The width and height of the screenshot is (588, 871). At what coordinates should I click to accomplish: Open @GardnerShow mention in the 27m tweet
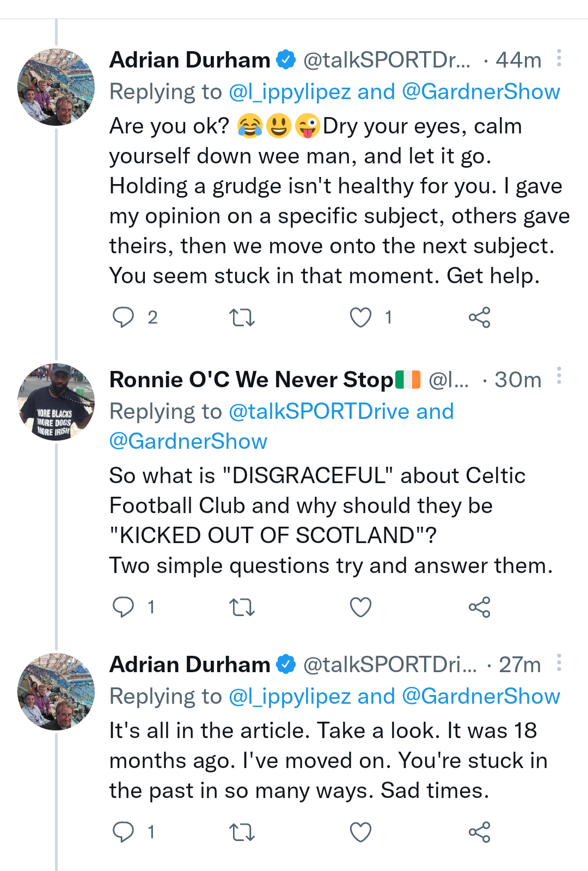click(x=481, y=697)
